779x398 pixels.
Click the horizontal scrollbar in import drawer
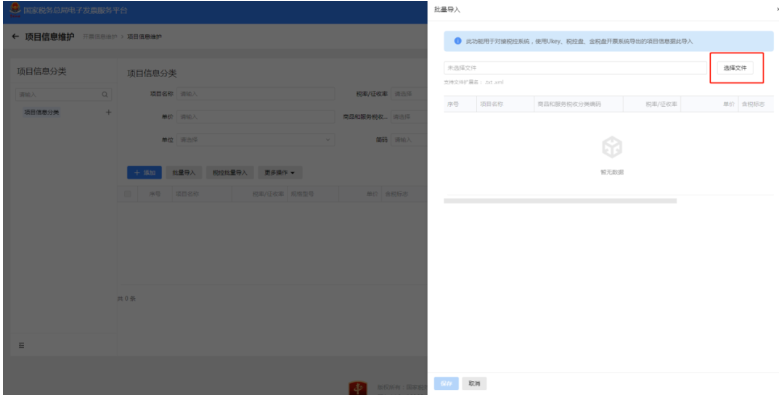tap(560, 201)
